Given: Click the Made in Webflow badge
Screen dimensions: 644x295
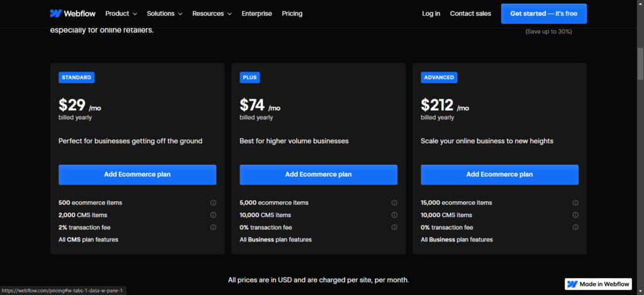Looking at the screenshot, I should 599,284.
